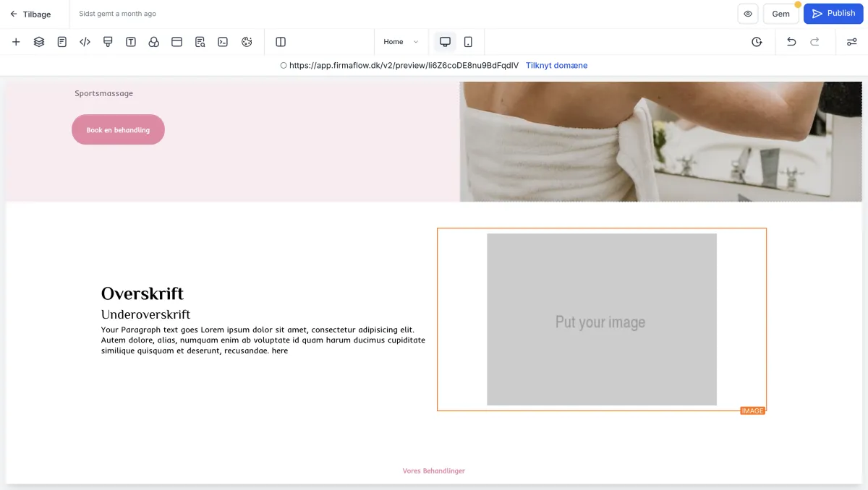
Task: Select the Lorem ipsum paragraph text
Action: click(263, 340)
